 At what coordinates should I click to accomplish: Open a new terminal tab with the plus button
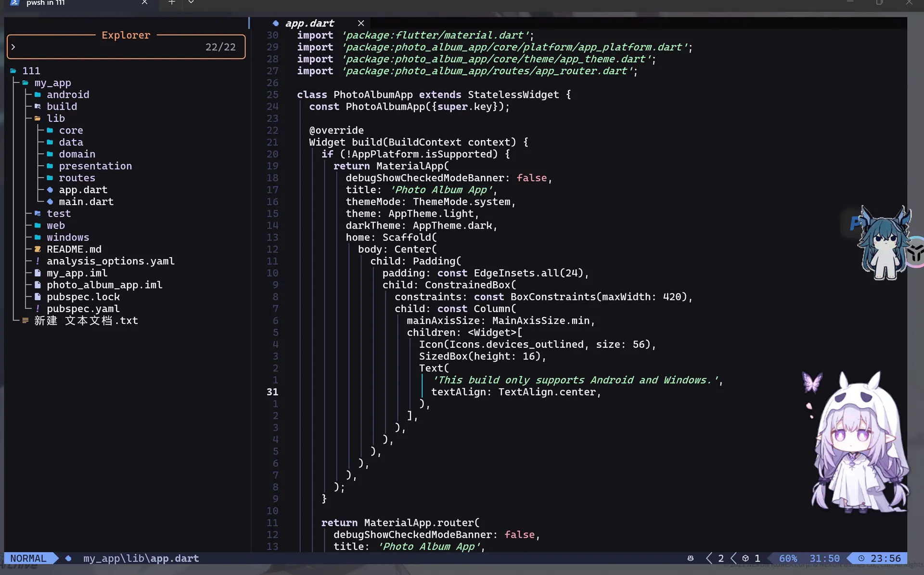(172, 2)
